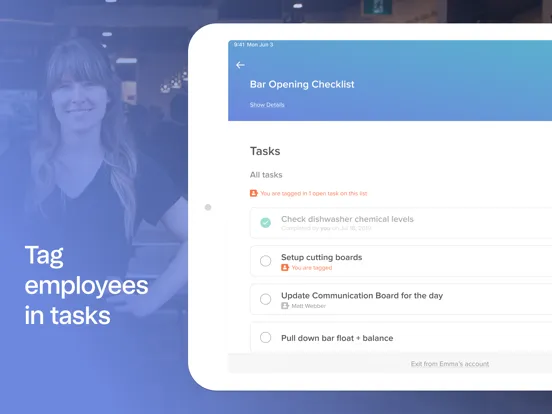Viewport: 552px width, 414px height.
Task: Exit from Emma's account
Action: click(450, 364)
